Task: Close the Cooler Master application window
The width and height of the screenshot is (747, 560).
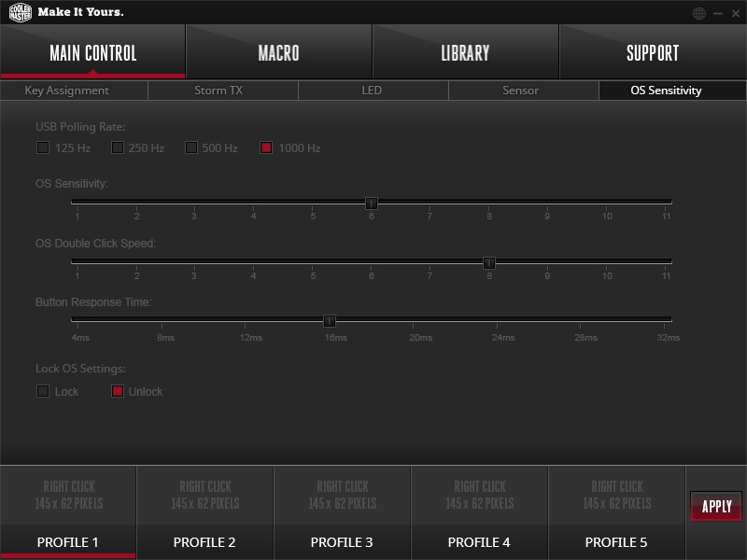Action: 736,13
